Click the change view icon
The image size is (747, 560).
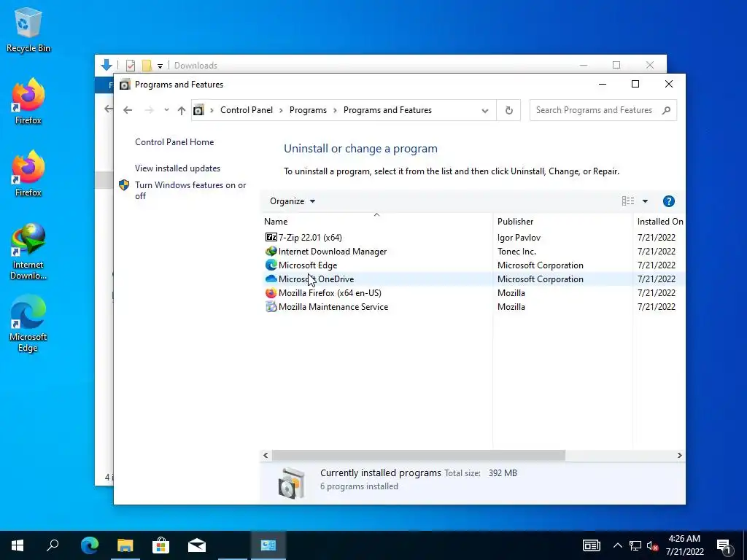628,201
